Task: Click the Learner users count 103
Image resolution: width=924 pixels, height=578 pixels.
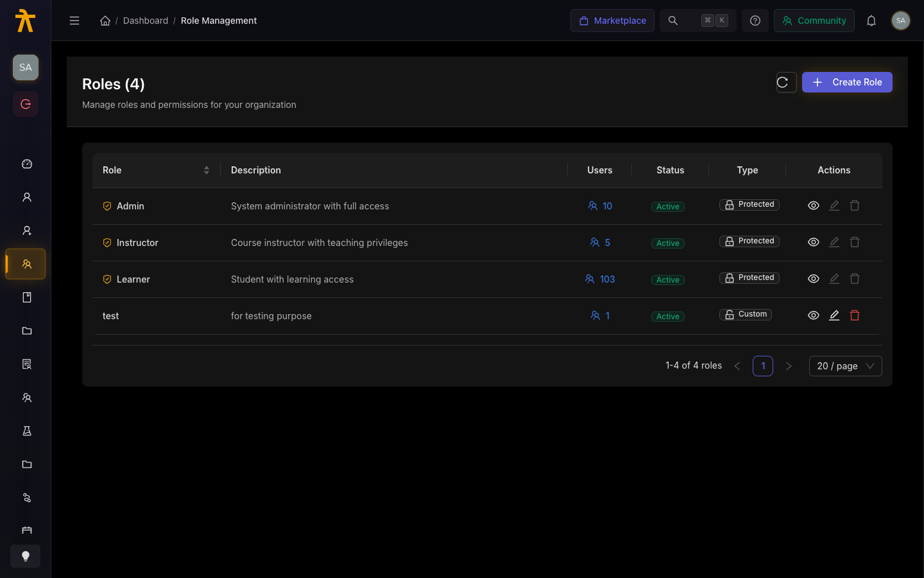Action: pyautogui.click(x=600, y=279)
